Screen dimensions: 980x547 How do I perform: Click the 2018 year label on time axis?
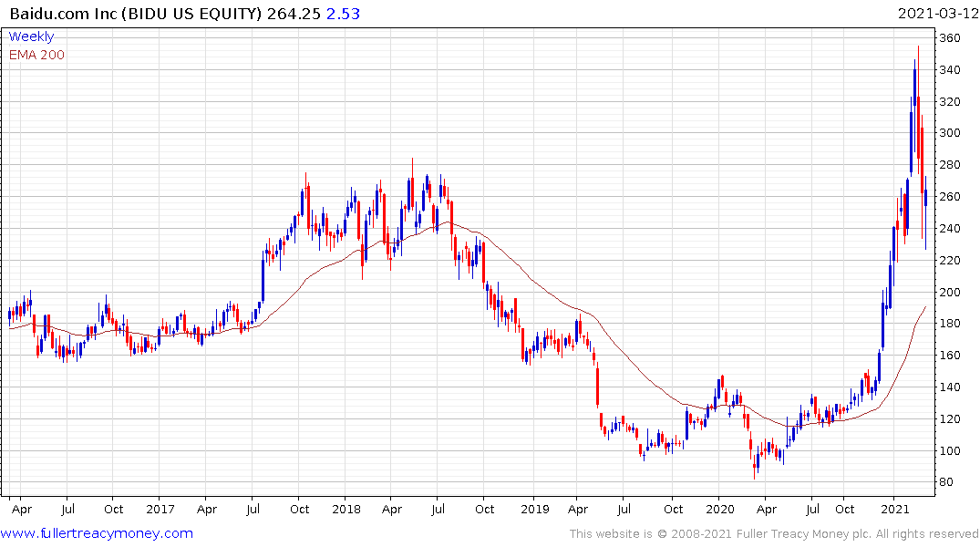[x=346, y=510]
